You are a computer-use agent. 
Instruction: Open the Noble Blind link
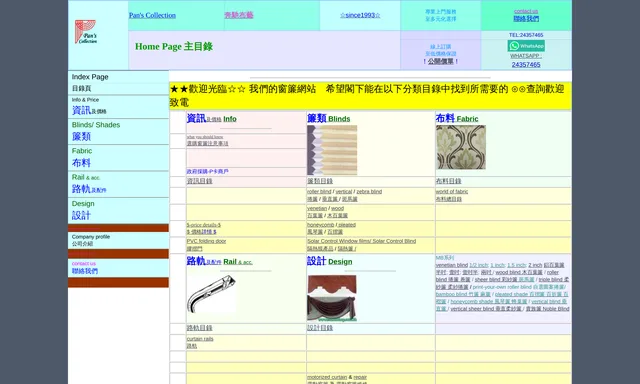tap(547, 309)
